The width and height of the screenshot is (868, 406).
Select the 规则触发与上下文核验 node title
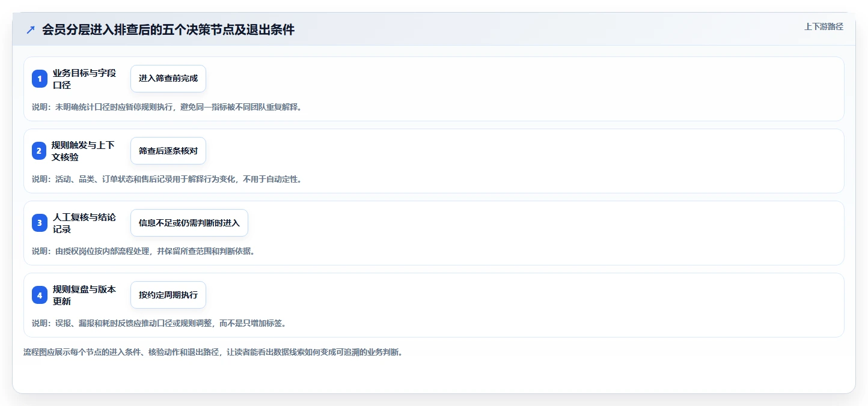click(84, 151)
